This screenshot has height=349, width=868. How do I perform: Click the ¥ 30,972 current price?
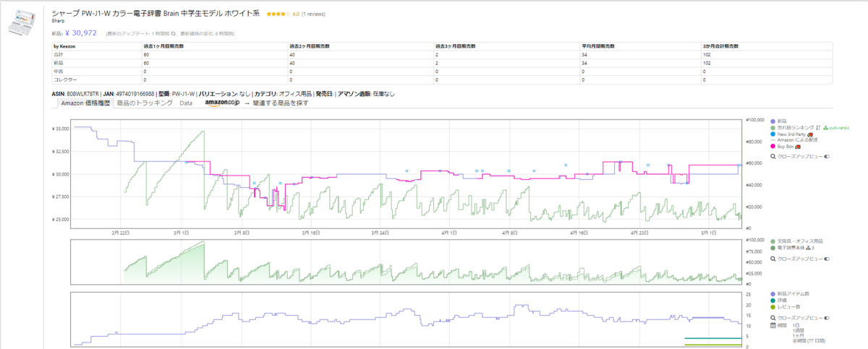click(x=82, y=33)
